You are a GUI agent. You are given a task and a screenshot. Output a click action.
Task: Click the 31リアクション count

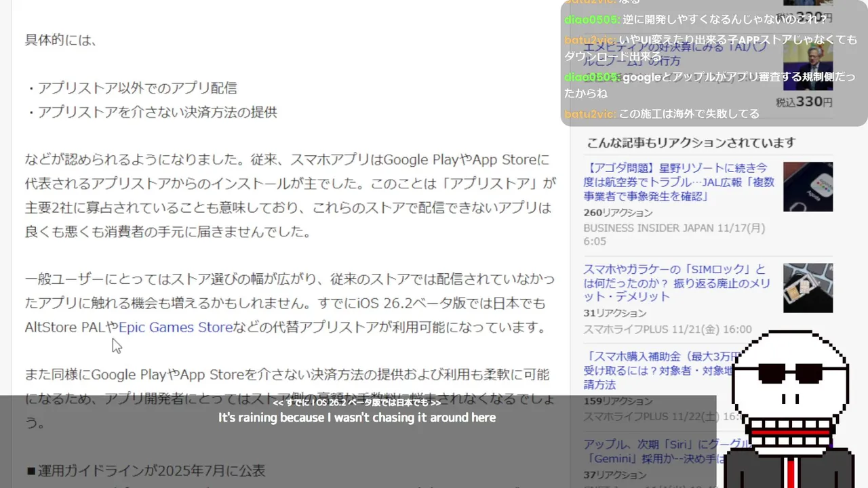[x=615, y=313]
